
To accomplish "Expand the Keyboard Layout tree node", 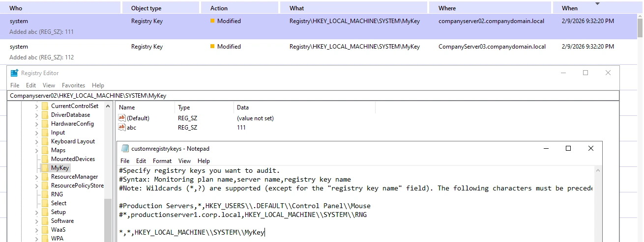I will click(37, 142).
